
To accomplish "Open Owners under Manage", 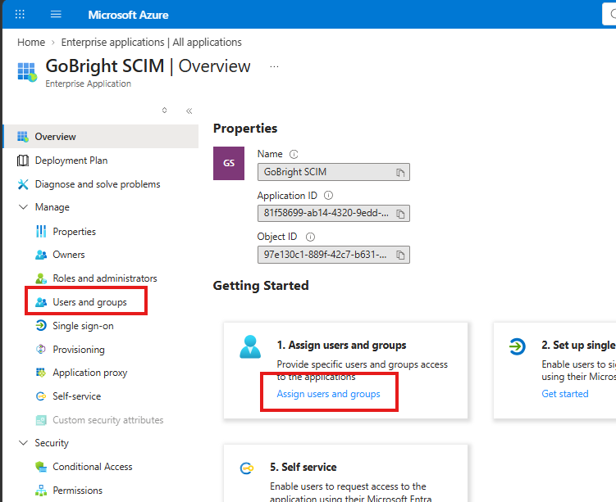I will click(69, 255).
